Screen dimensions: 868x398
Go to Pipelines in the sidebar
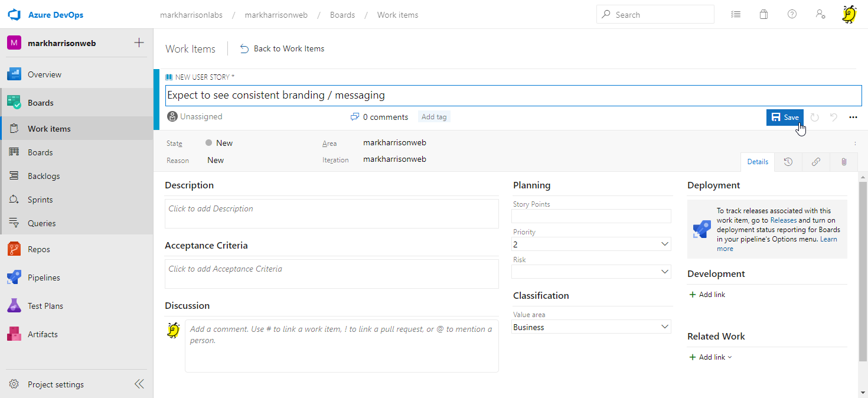44,278
